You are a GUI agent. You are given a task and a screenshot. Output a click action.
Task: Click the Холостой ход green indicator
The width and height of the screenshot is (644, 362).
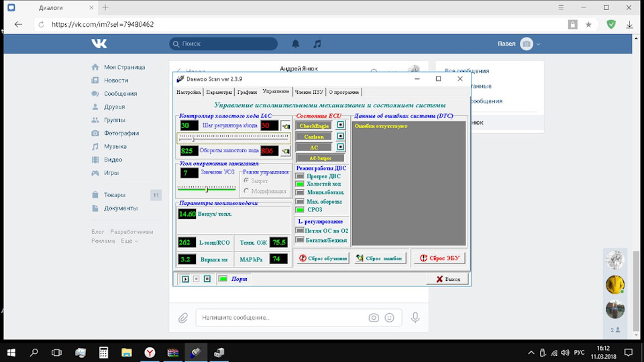pyautogui.click(x=301, y=184)
